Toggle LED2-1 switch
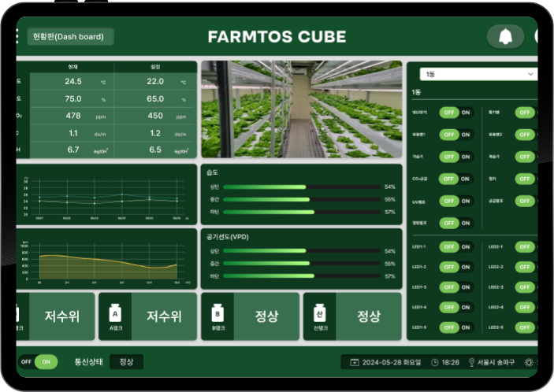The image size is (554, 392). 526,246
